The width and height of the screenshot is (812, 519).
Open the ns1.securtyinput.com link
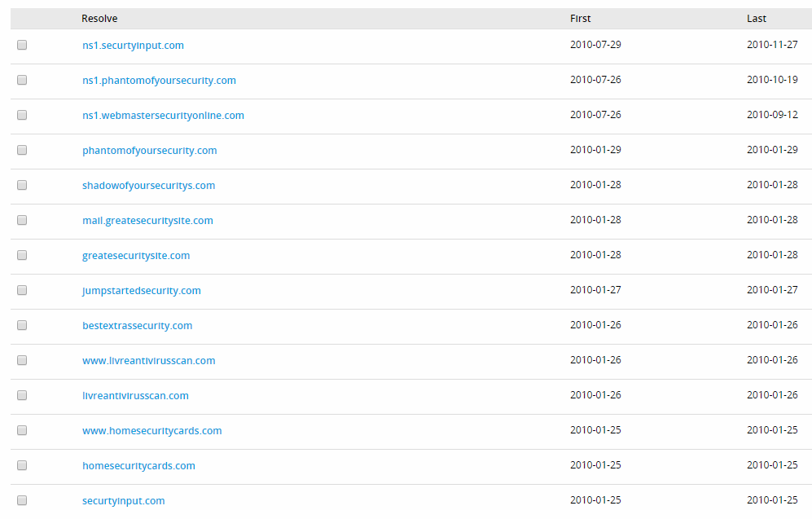[x=133, y=46]
